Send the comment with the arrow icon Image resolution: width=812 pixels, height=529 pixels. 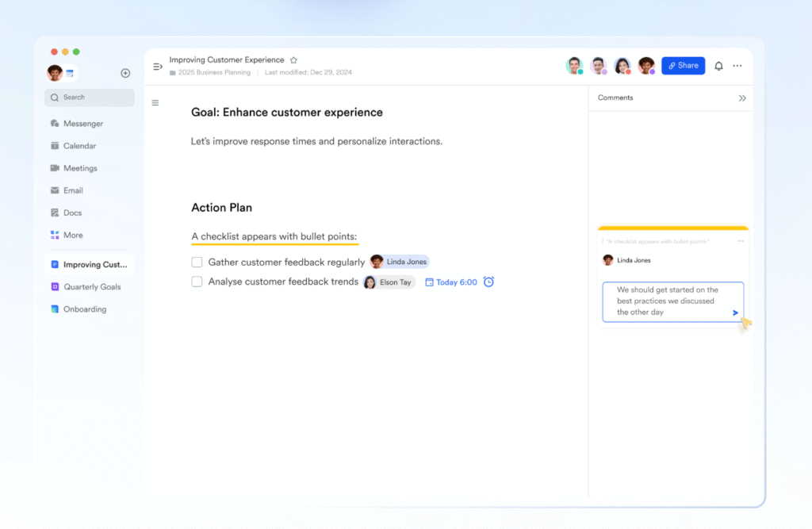click(x=735, y=312)
